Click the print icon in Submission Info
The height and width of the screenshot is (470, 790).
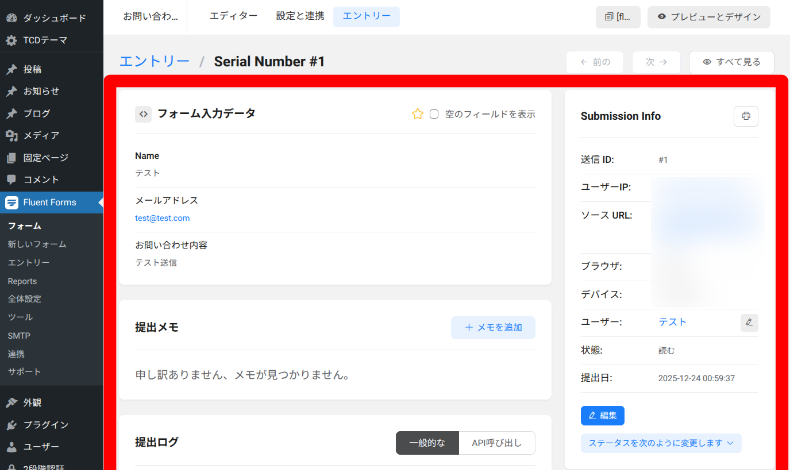pyautogui.click(x=746, y=116)
